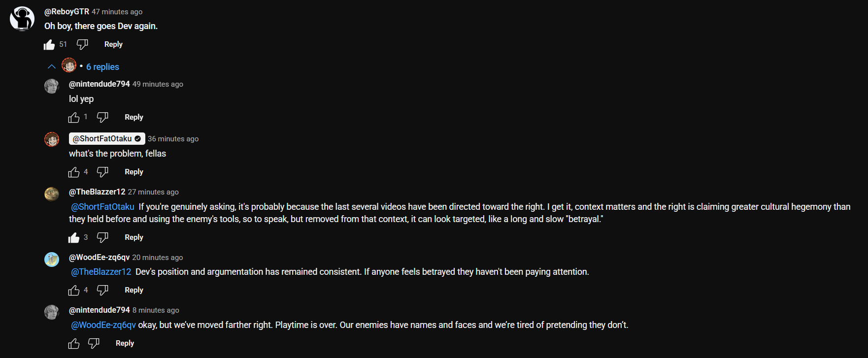
Task: Reply to ReboyGTR's comment
Action: [x=113, y=44]
